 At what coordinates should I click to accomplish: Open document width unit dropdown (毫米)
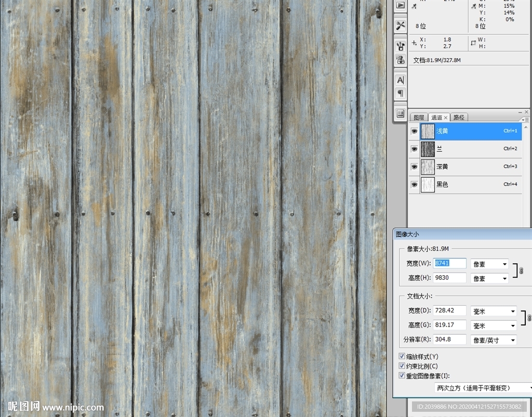(x=494, y=311)
